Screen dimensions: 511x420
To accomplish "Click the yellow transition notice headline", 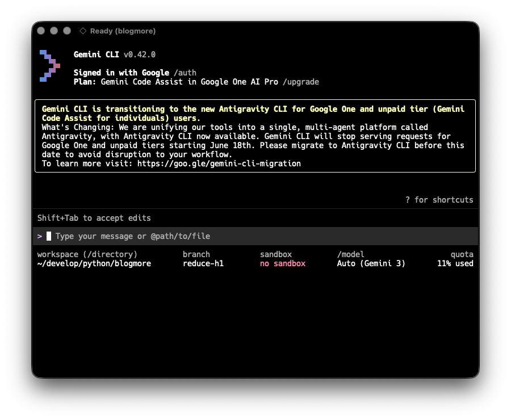I will [x=253, y=114].
